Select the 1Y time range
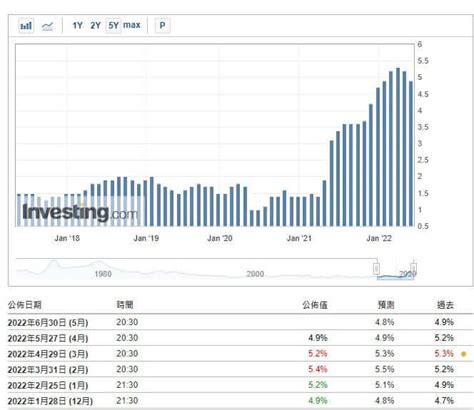The width and height of the screenshot is (474, 410). [77, 25]
